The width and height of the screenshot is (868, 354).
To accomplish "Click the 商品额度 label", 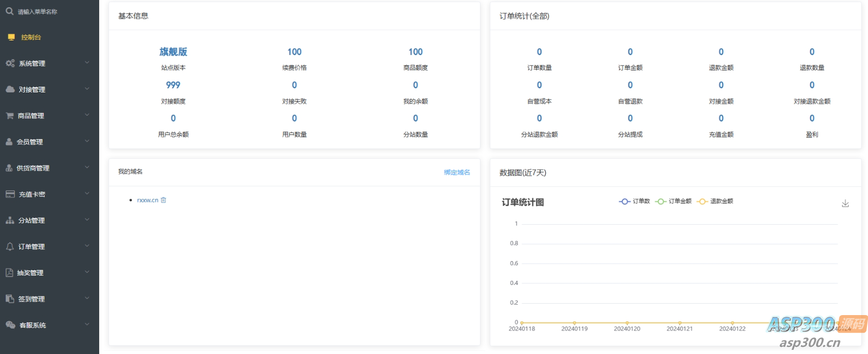I will pos(416,68).
